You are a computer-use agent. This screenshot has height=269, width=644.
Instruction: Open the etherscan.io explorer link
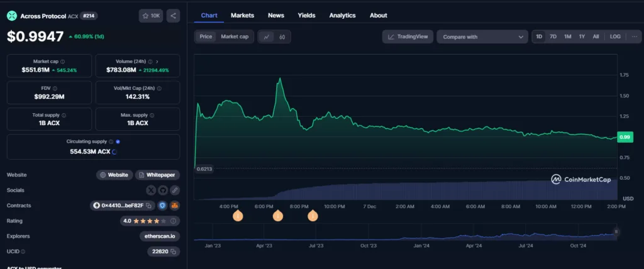pos(160,236)
